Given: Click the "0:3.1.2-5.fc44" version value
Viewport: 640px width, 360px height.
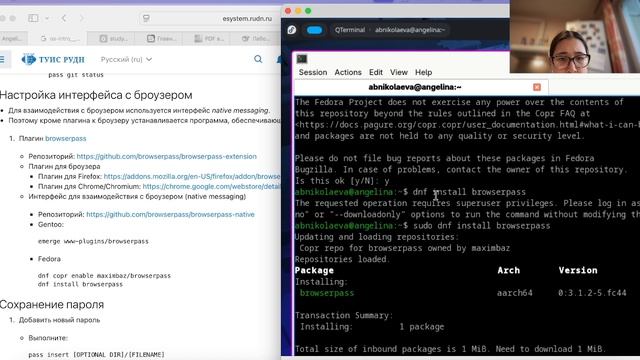Looking at the screenshot, I should tap(592, 293).
